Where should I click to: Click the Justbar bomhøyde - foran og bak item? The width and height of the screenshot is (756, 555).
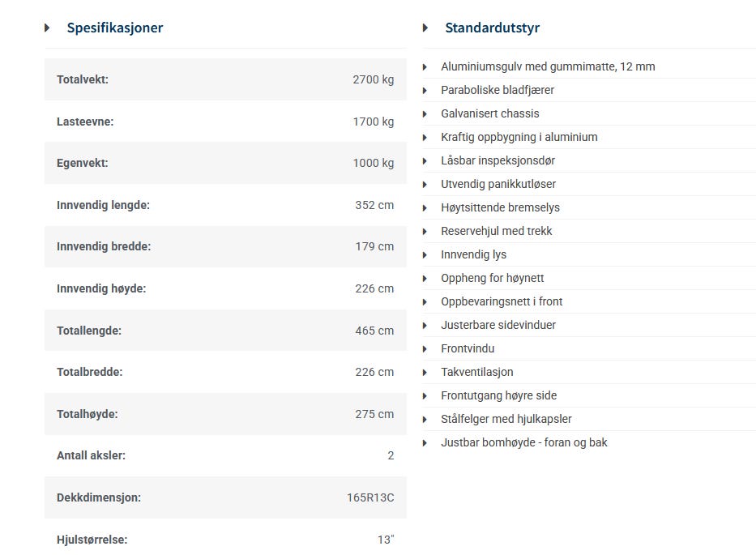click(x=523, y=443)
